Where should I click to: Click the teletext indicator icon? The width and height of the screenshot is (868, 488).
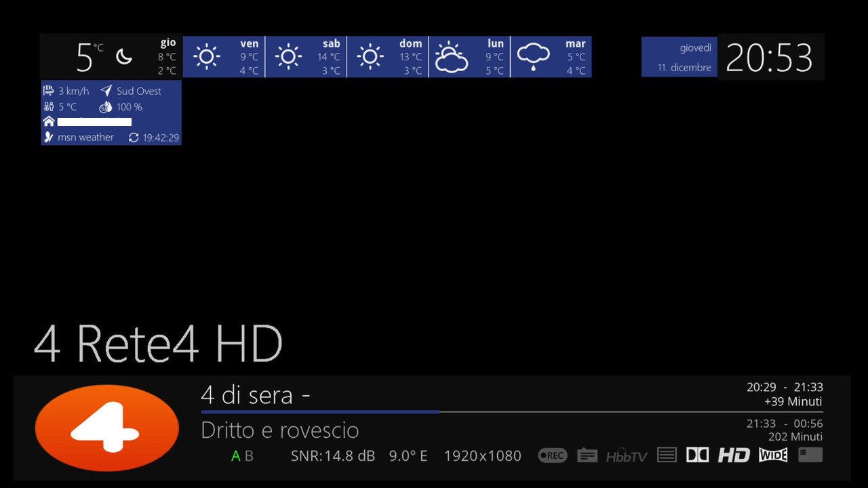point(667,455)
